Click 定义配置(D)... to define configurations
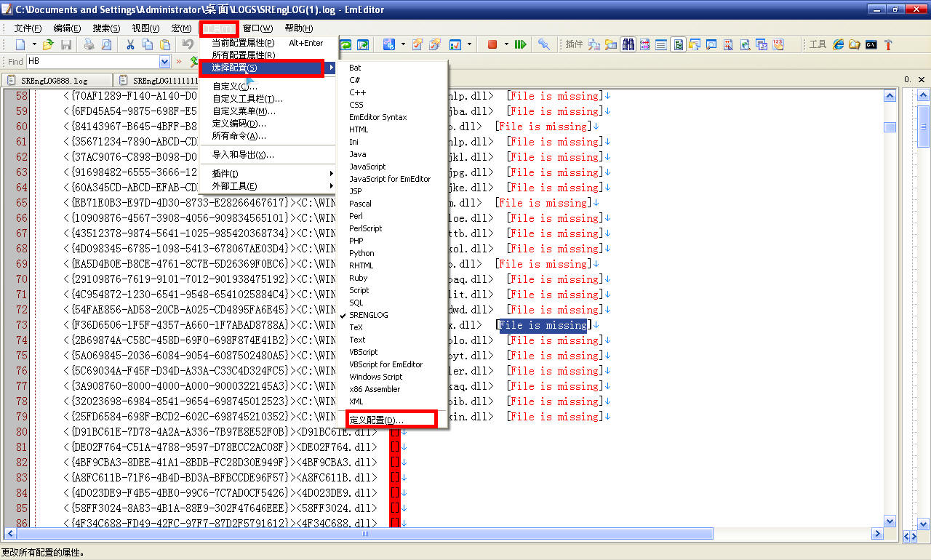931x560 pixels. [x=376, y=420]
